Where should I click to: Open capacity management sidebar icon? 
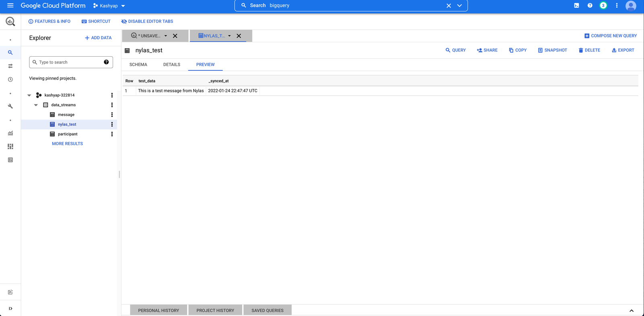(x=10, y=146)
